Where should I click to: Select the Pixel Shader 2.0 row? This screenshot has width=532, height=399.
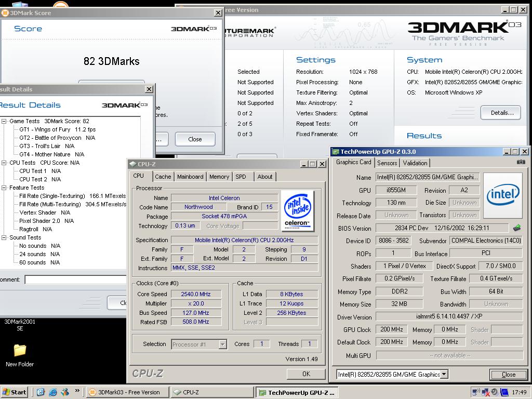[x=46, y=221]
